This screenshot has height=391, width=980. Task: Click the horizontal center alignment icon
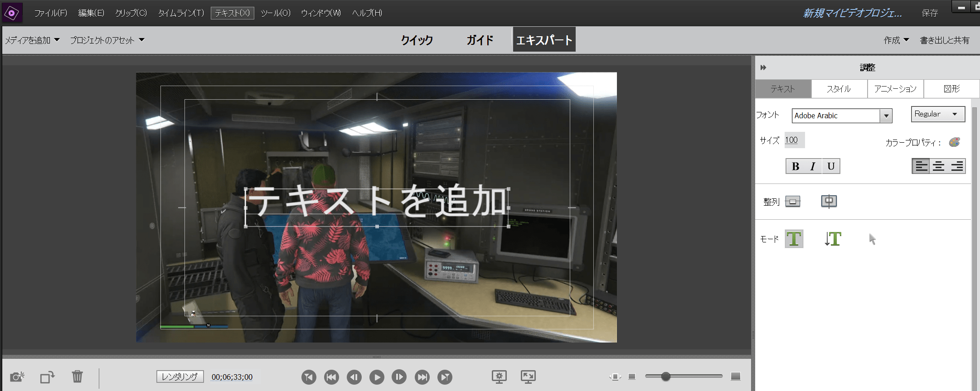(x=829, y=201)
